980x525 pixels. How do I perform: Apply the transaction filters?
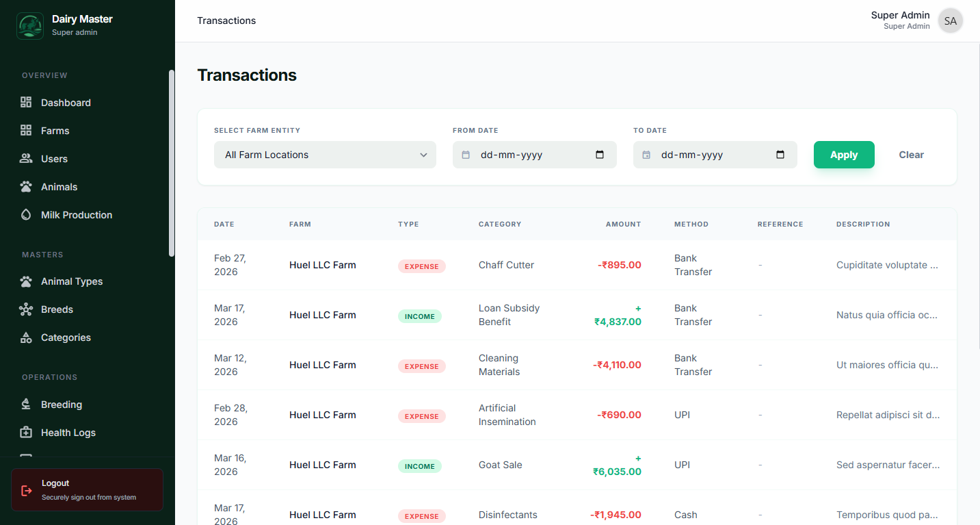(843, 155)
